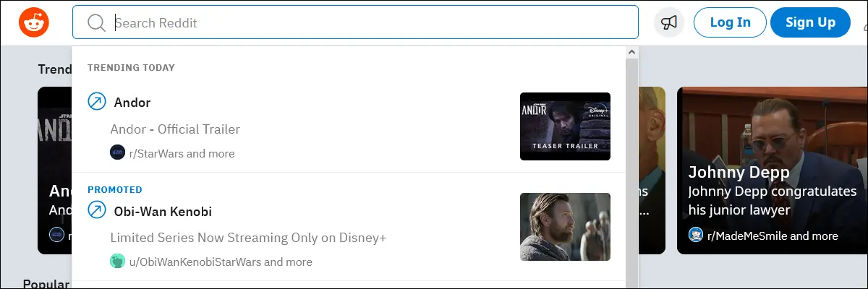Click the Sign Up button
Viewport: 868px width, 289px height.
click(x=810, y=22)
